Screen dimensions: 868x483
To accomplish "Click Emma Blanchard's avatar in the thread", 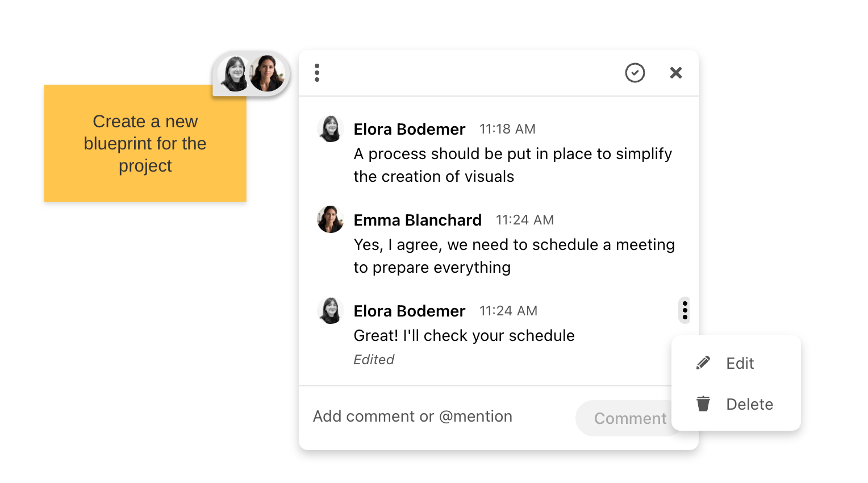I will (x=330, y=220).
